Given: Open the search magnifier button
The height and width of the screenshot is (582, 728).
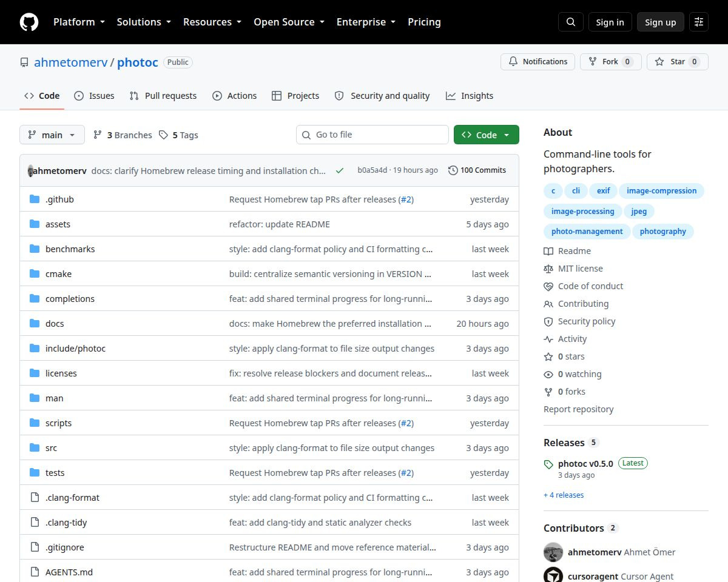Looking at the screenshot, I should coord(571,22).
